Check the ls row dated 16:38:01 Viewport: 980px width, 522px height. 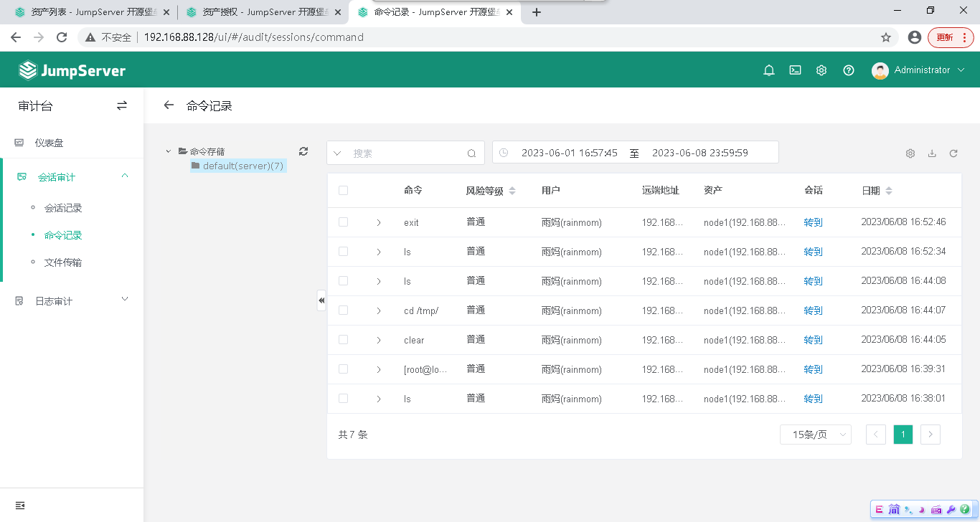click(343, 399)
